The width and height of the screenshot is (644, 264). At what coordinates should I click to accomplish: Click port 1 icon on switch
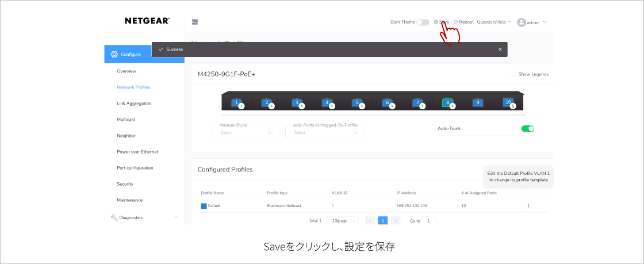236,102
